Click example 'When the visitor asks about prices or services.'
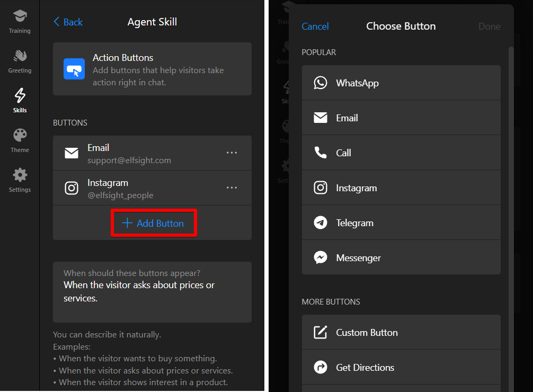The width and height of the screenshot is (533, 392). click(146, 371)
